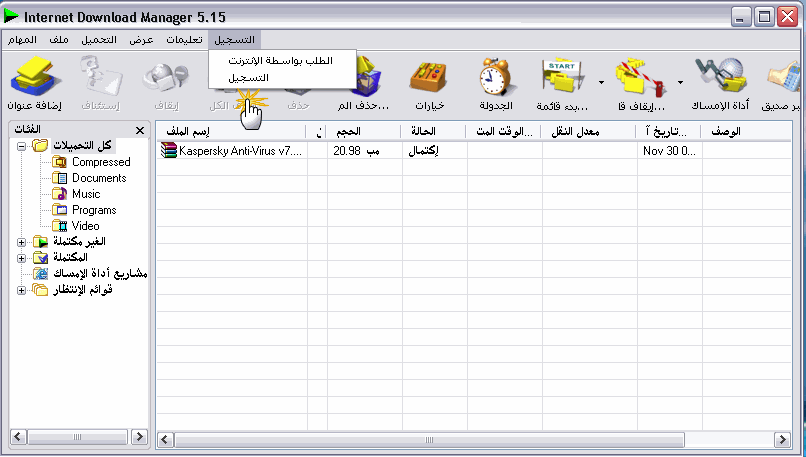Click the Kaspersky file's RAR archive icon
Viewport: 806px width, 457px height.
pyautogui.click(x=169, y=150)
